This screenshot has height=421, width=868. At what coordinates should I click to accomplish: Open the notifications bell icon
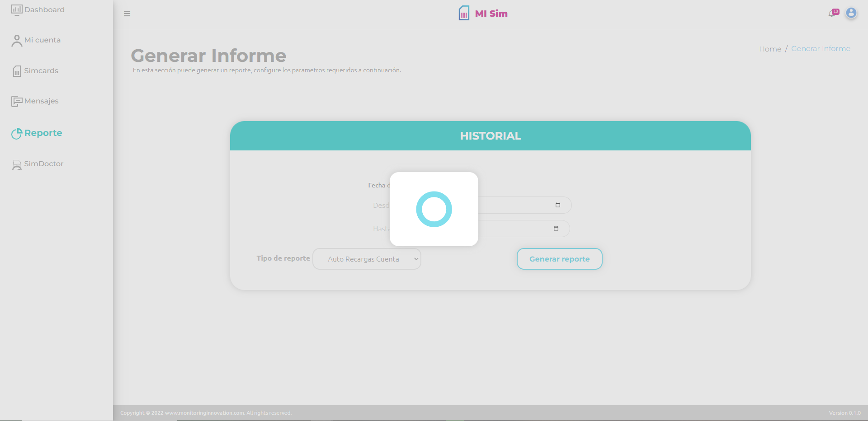tap(832, 14)
